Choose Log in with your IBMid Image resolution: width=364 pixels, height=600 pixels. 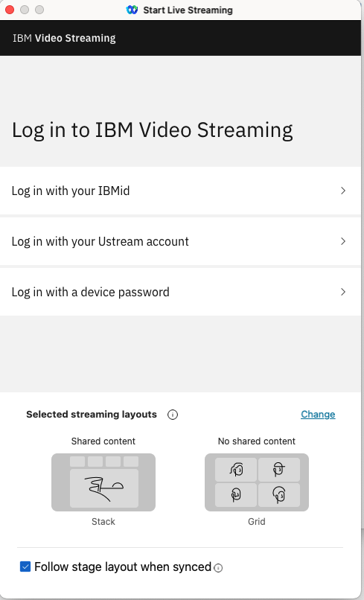(180, 191)
